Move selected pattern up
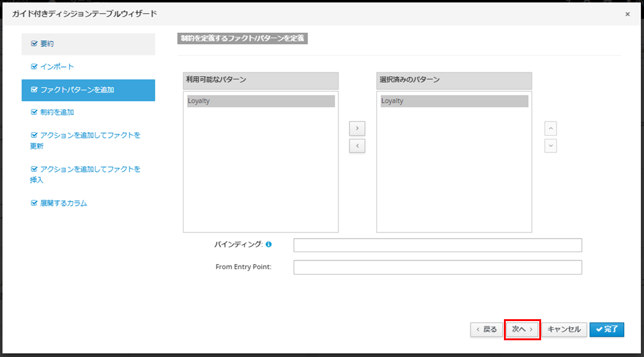This screenshot has width=644, height=357. pos(550,128)
